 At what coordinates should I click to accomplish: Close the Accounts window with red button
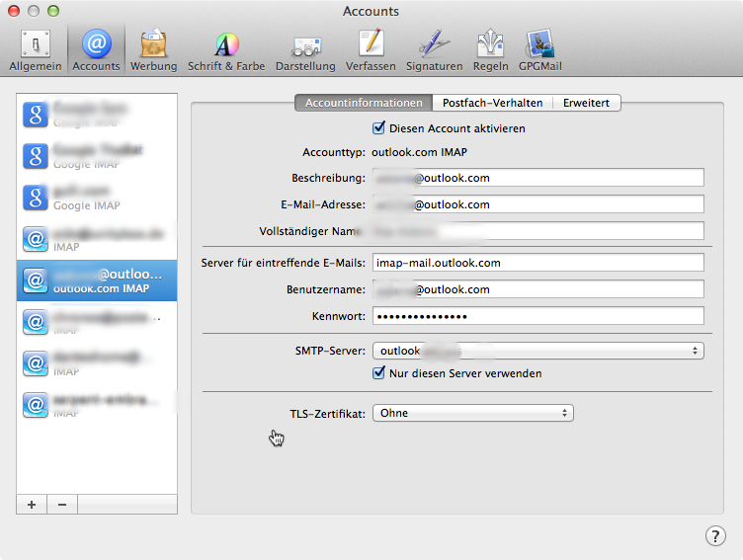tap(14, 11)
